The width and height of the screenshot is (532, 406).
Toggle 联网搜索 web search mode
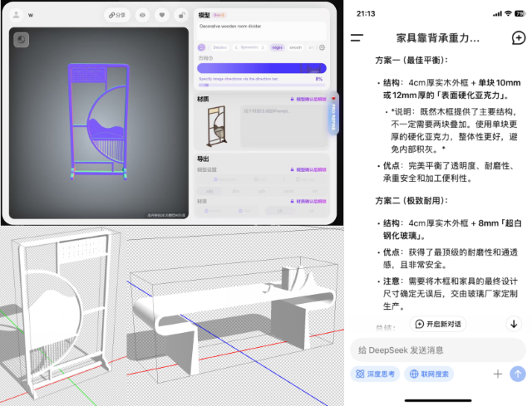pos(428,374)
